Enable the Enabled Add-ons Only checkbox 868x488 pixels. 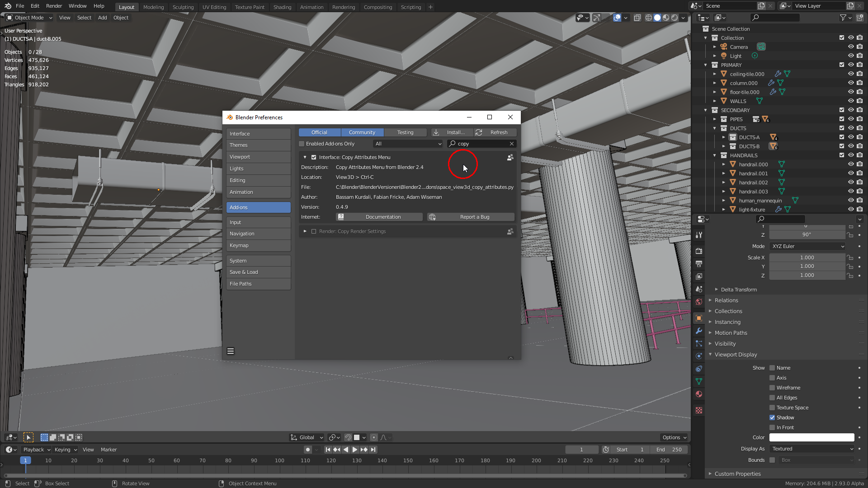301,144
